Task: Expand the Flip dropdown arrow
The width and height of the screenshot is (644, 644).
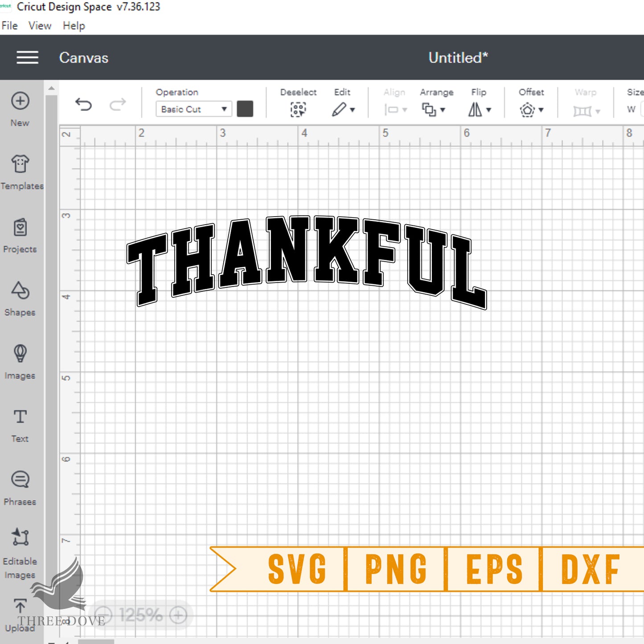Action: (488, 110)
